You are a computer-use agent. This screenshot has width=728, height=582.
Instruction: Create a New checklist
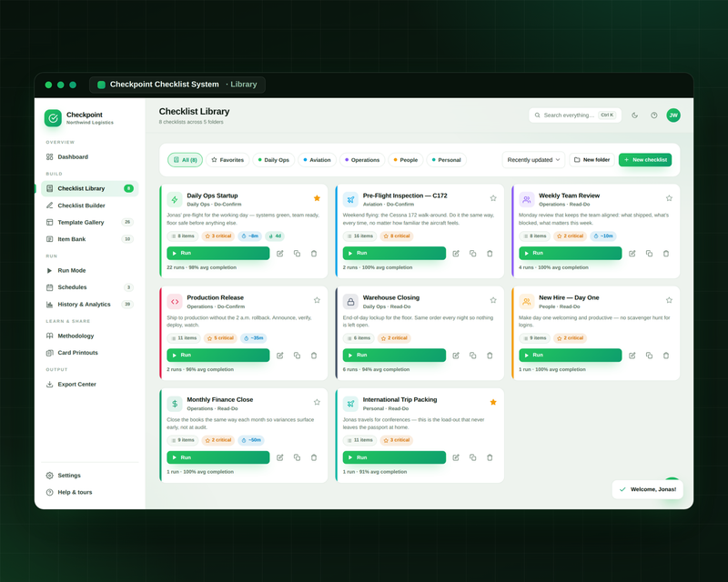[645, 160]
